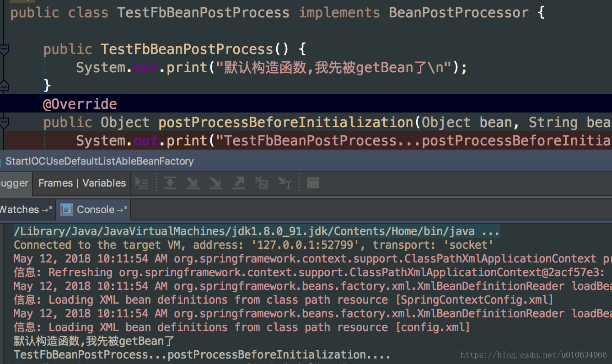The image size is (612, 364).
Task: Click the class name TestFbBeanPostProcess in declaration
Action: [x=203, y=12]
